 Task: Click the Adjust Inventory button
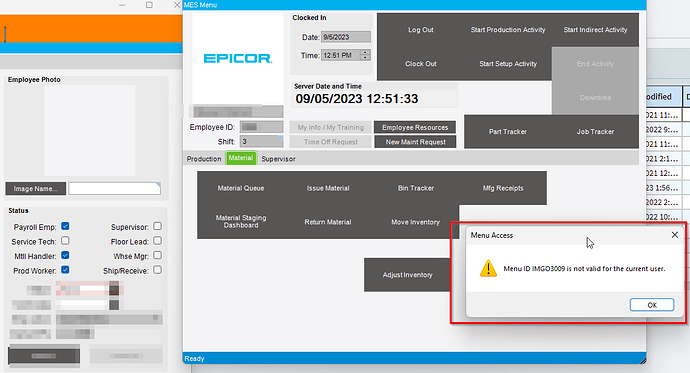pos(407,275)
